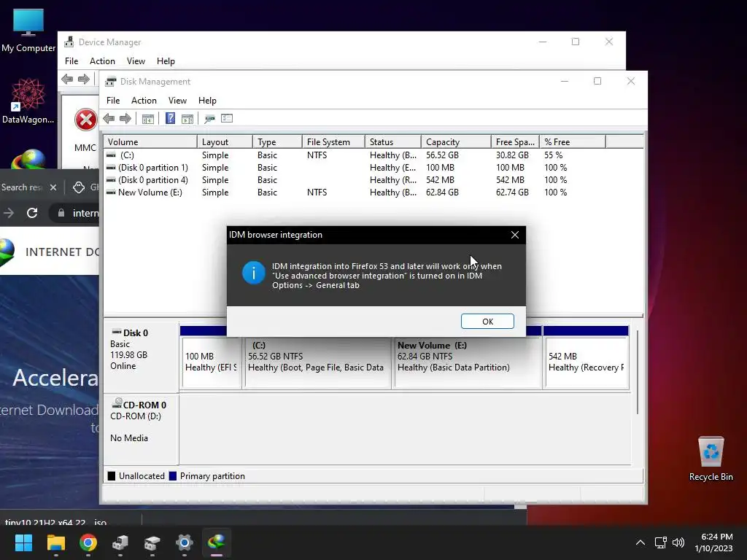
Task: Open Help menu in Disk Management
Action: (x=207, y=101)
